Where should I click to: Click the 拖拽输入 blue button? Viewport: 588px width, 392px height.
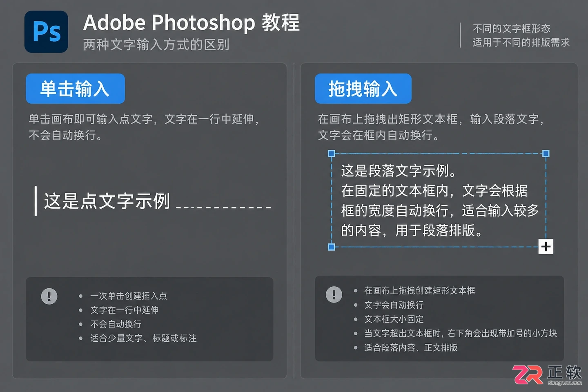click(x=363, y=89)
